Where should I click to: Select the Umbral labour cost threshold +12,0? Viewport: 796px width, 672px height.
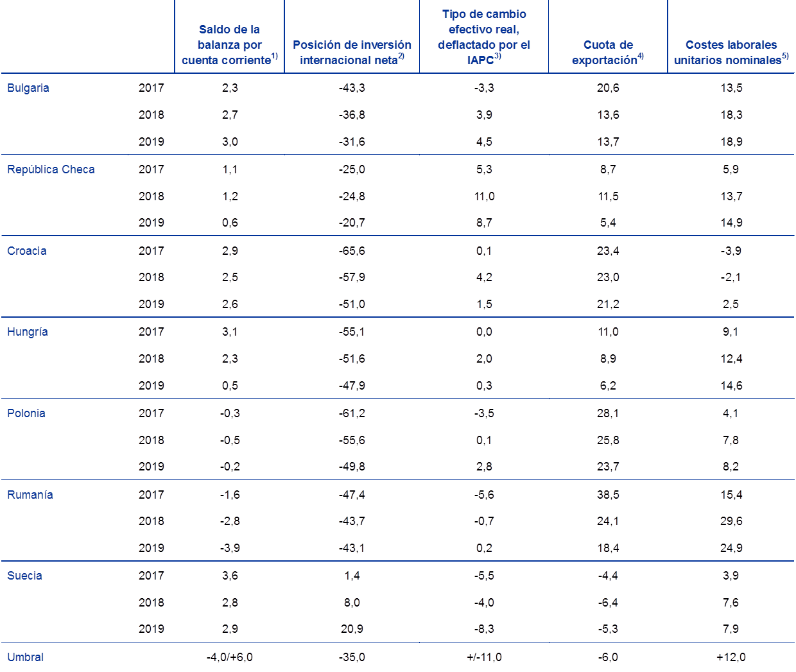(x=731, y=657)
